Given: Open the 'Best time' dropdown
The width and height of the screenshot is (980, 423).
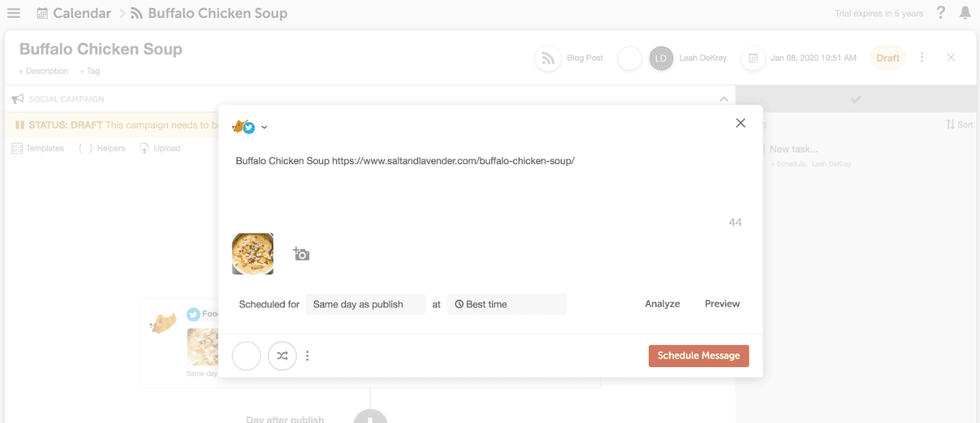Looking at the screenshot, I should [x=506, y=304].
